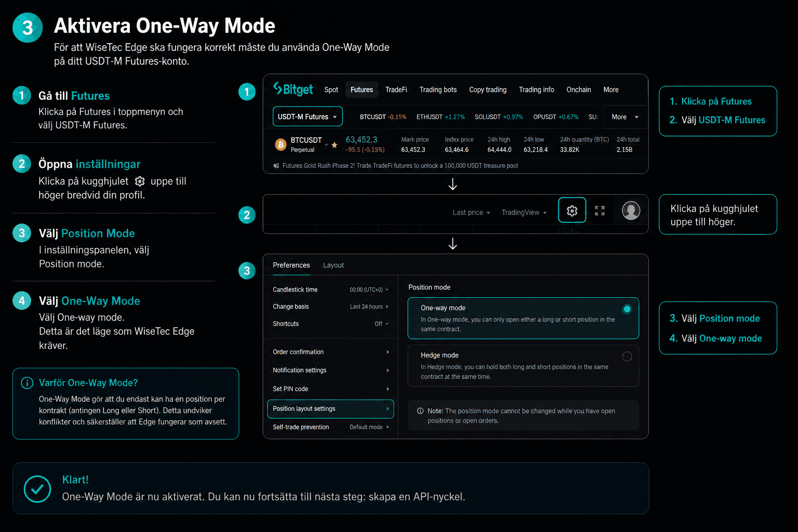Click the checkmark circle icon beside Klart!
Image resolution: width=798 pixels, height=532 pixels.
click(37, 489)
